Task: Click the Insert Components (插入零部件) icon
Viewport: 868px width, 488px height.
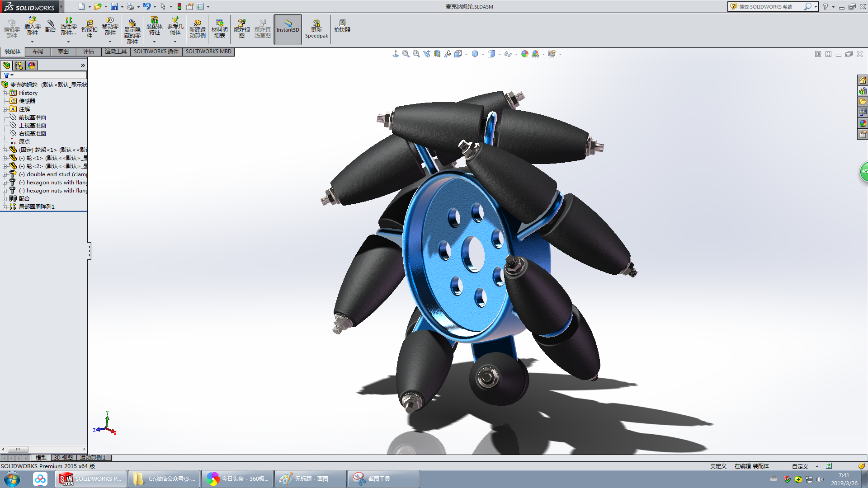Action: pos(32,26)
